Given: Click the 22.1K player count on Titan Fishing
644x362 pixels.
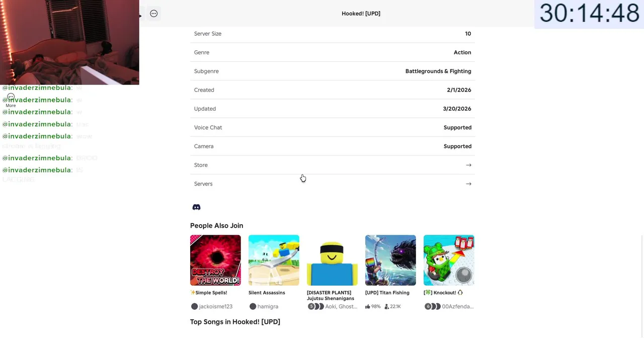Looking at the screenshot, I should [x=392, y=306].
